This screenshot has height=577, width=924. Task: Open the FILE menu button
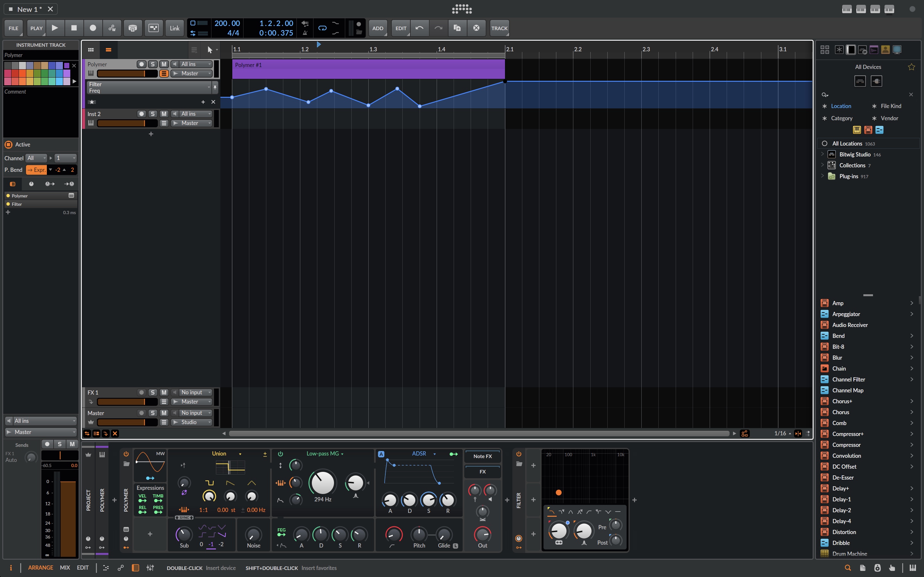coord(13,28)
